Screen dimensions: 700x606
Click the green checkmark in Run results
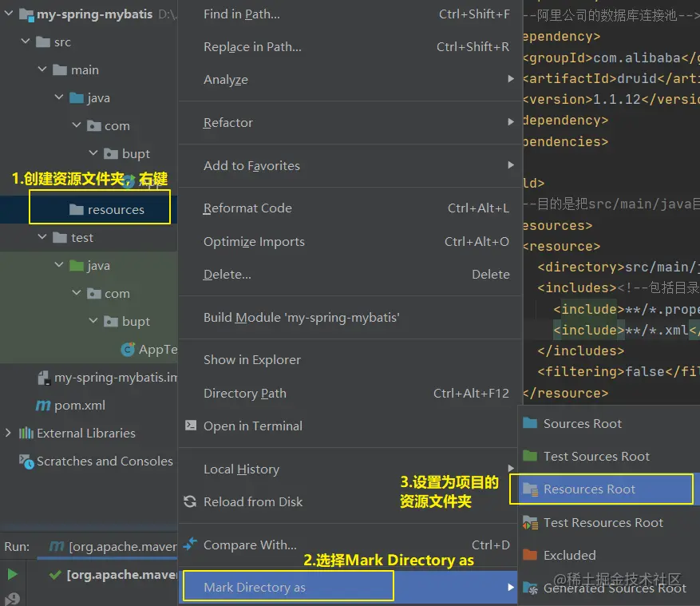(x=55, y=575)
